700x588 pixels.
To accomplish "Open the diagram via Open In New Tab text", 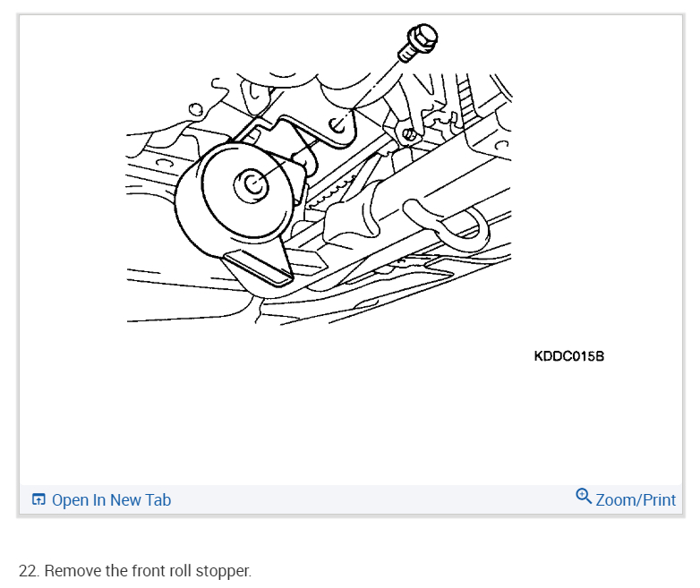I will click(x=111, y=499).
